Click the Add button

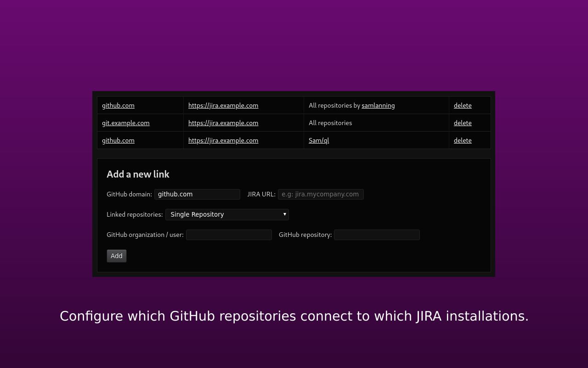[x=117, y=256]
